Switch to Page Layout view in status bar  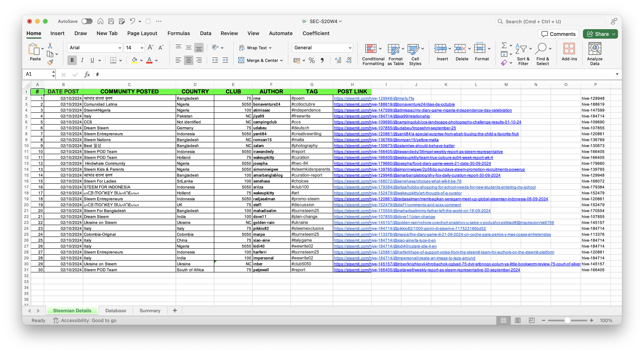pos(518,320)
